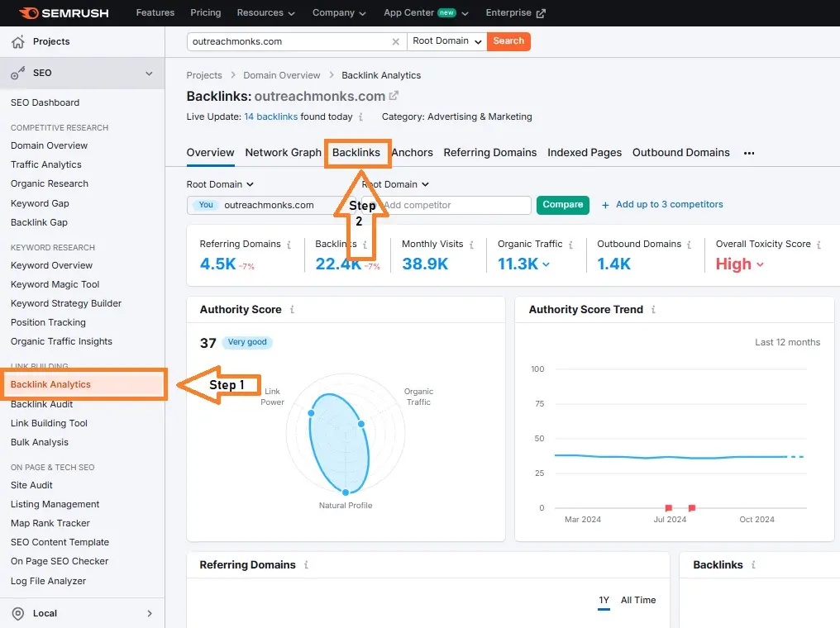This screenshot has width=840, height=628.
Task: Show Outbound Domains info icon
Action: (x=689, y=245)
